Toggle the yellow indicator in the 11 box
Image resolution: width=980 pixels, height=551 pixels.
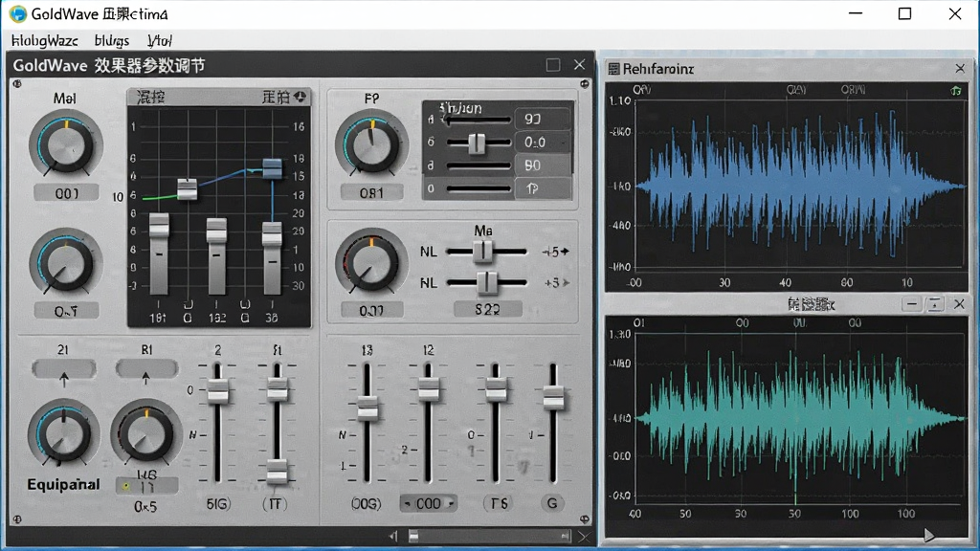(x=125, y=486)
